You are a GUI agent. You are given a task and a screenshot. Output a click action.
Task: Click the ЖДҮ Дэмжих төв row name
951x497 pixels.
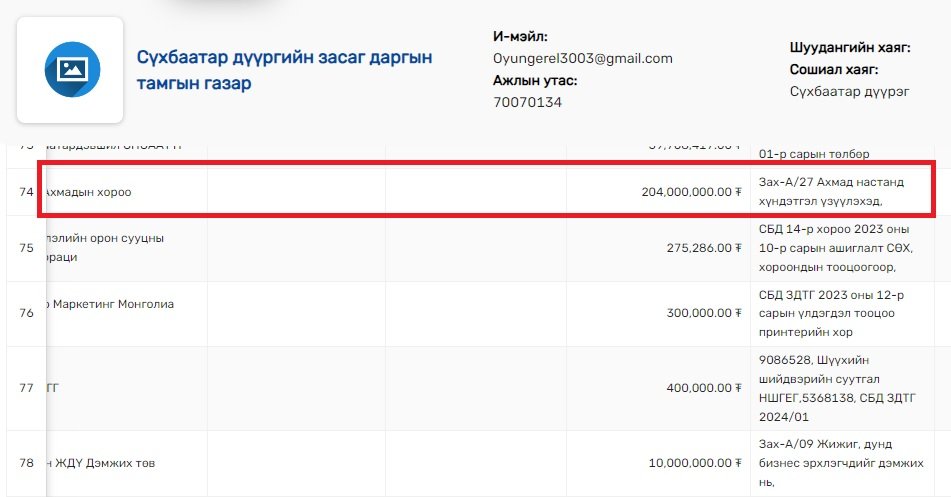(100, 463)
